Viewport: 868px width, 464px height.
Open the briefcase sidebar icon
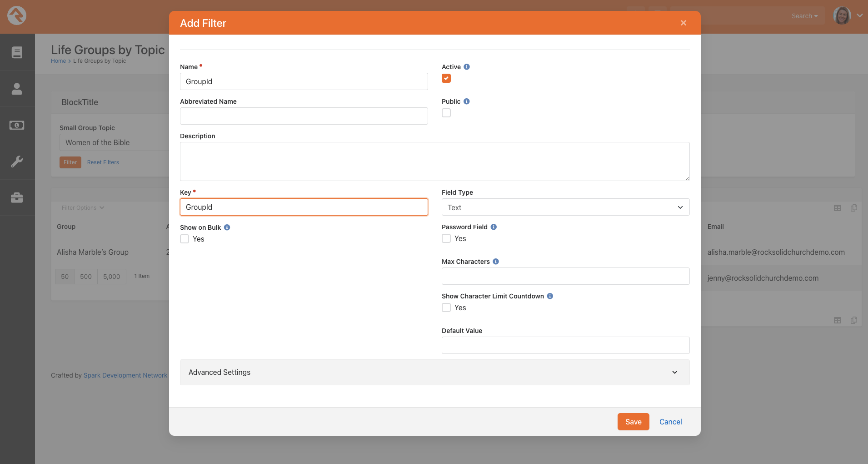pos(17,198)
